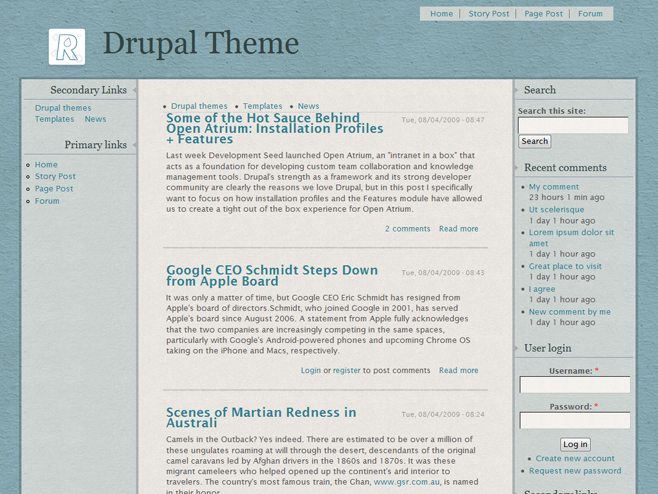Visit www.gsr.com.au link
Image resolution: width=658 pixels, height=494 pixels.
coord(407,482)
